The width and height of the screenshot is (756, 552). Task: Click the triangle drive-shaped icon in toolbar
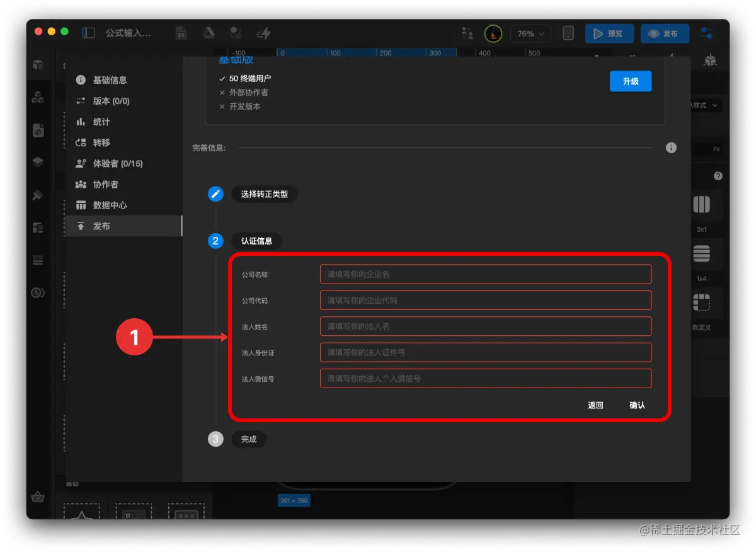[209, 33]
